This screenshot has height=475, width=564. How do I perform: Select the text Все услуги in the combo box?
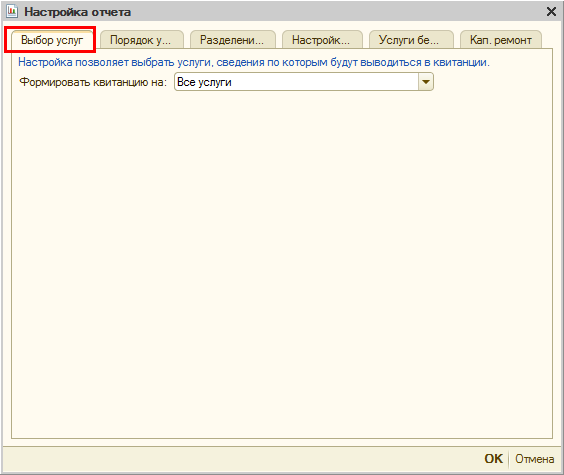204,82
